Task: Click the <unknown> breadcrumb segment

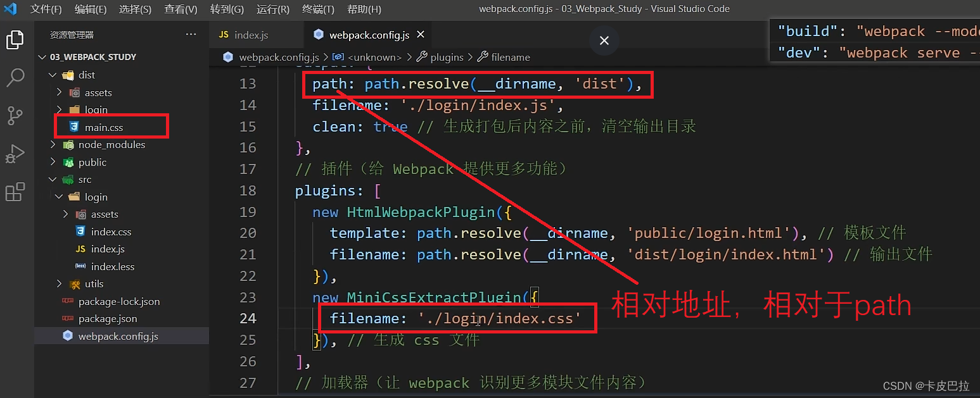Action: click(374, 57)
